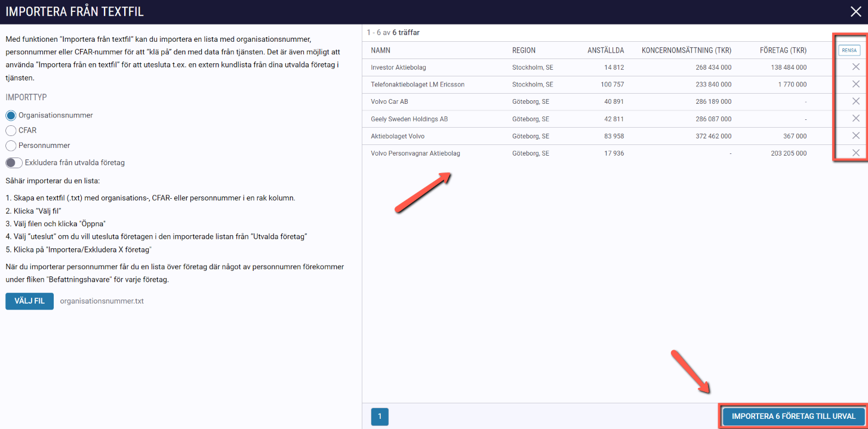
Task: Click employee count 14 812
Action: 614,67
